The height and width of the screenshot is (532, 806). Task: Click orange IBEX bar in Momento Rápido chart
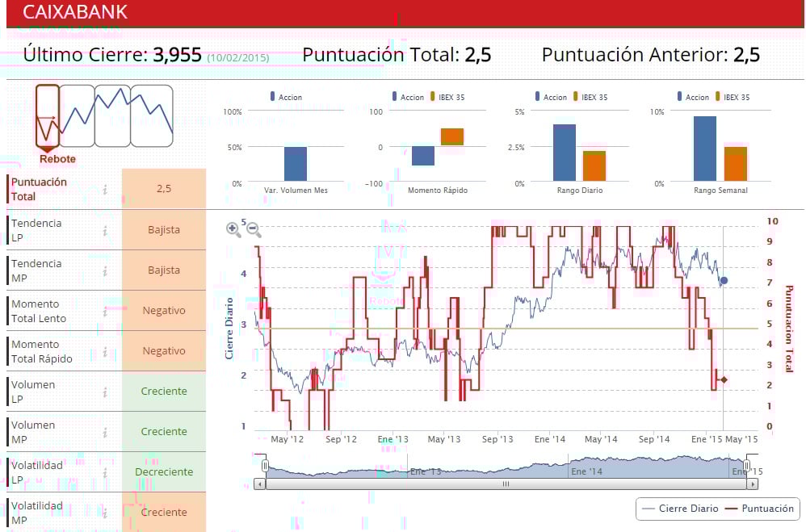(452, 136)
